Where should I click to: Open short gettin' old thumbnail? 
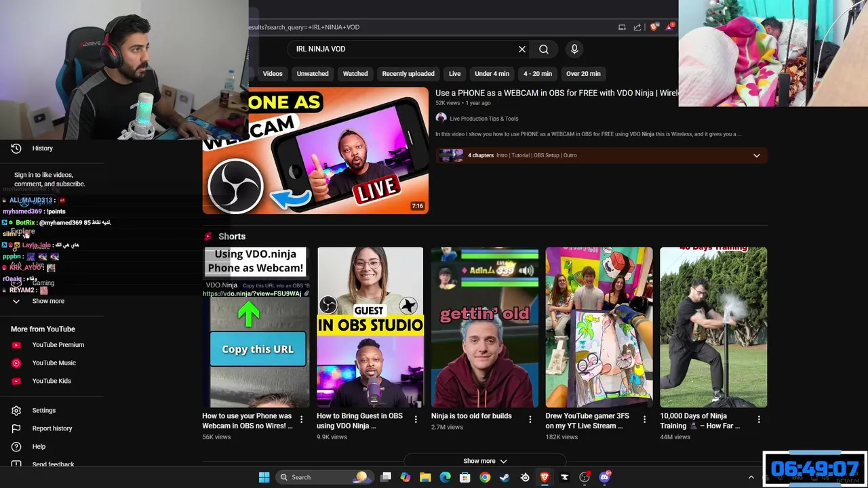coord(485,327)
